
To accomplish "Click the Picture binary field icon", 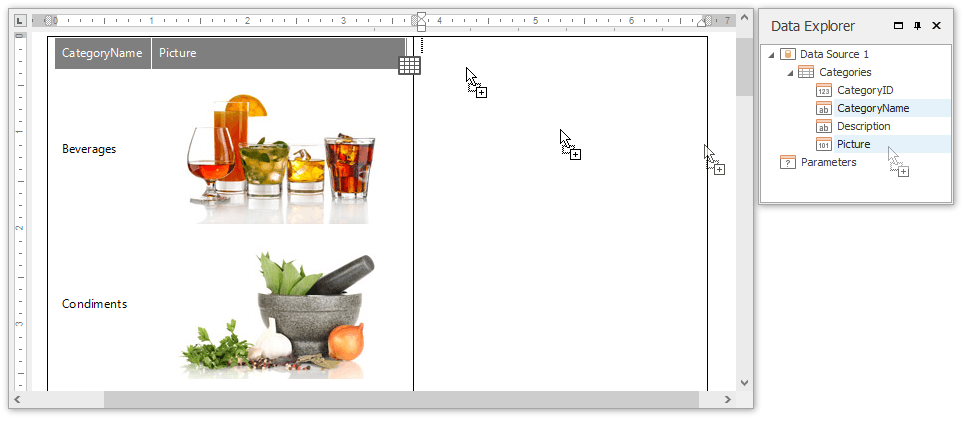I will point(823,144).
